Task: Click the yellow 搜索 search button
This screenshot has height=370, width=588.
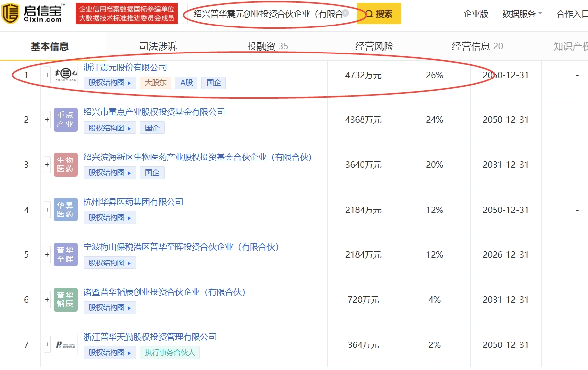Action: (x=379, y=14)
